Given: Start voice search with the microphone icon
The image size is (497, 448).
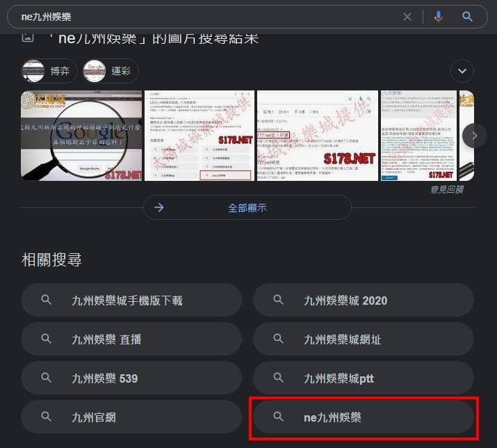Looking at the screenshot, I should [439, 17].
